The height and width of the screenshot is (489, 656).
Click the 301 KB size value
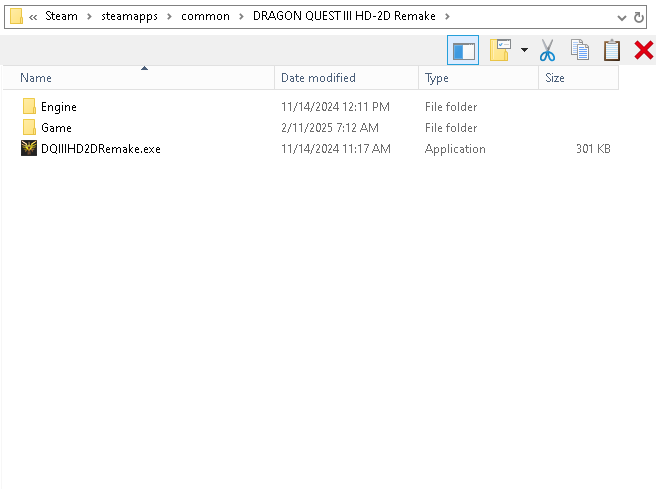[x=593, y=148]
